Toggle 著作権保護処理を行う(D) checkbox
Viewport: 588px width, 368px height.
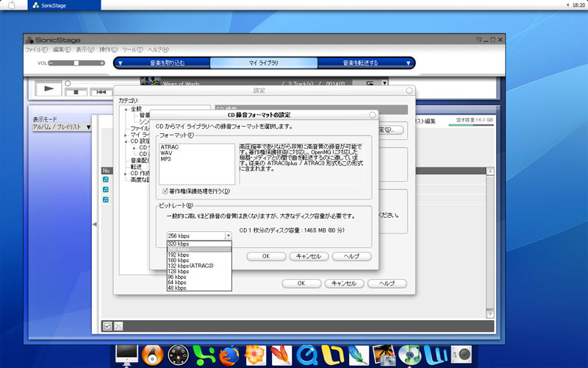165,191
